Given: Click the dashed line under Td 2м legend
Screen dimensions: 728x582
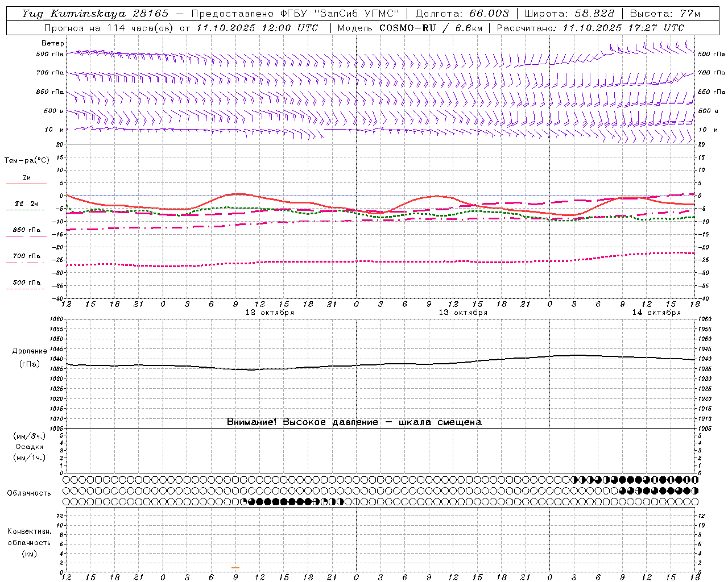Looking at the screenshot, I should (25, 210).
